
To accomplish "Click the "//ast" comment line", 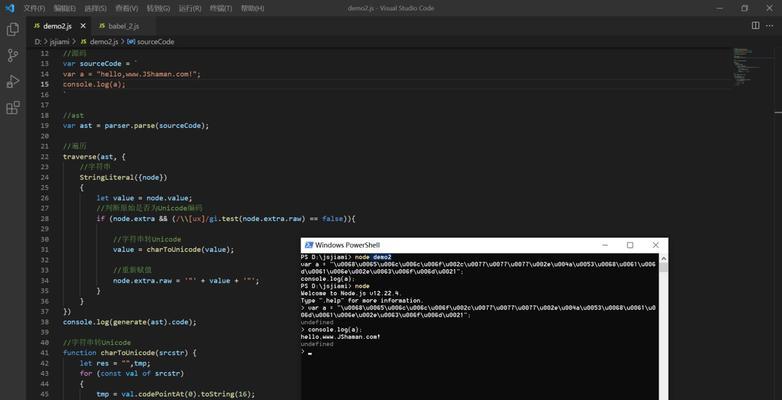I will 73,115.
